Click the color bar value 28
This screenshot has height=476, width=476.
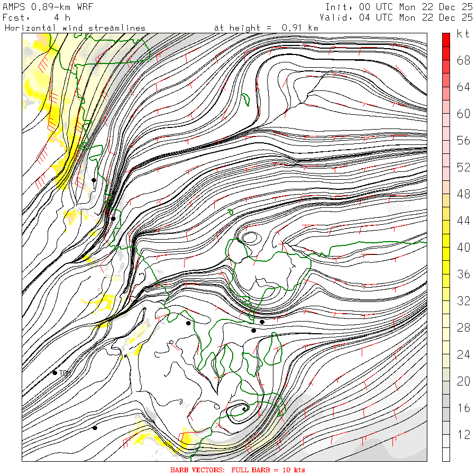click(463, 327)
